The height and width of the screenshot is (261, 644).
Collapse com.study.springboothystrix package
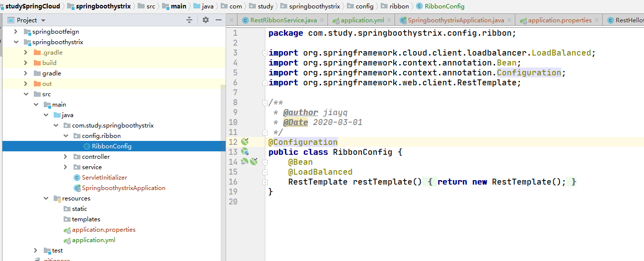[56, 126]
